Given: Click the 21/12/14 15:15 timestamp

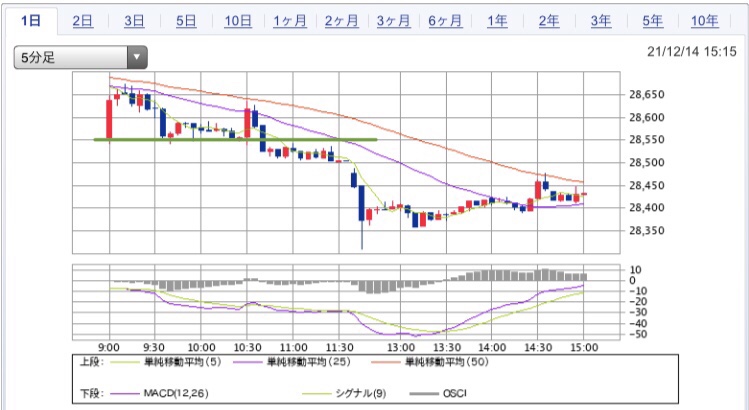Looking at the screenshot, I should click(x=692, y=52).
